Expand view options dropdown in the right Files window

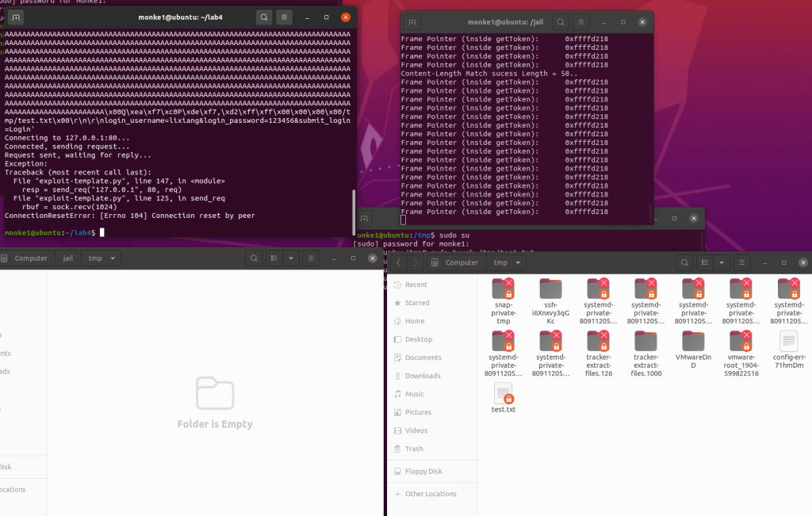[x=721, y=262]
